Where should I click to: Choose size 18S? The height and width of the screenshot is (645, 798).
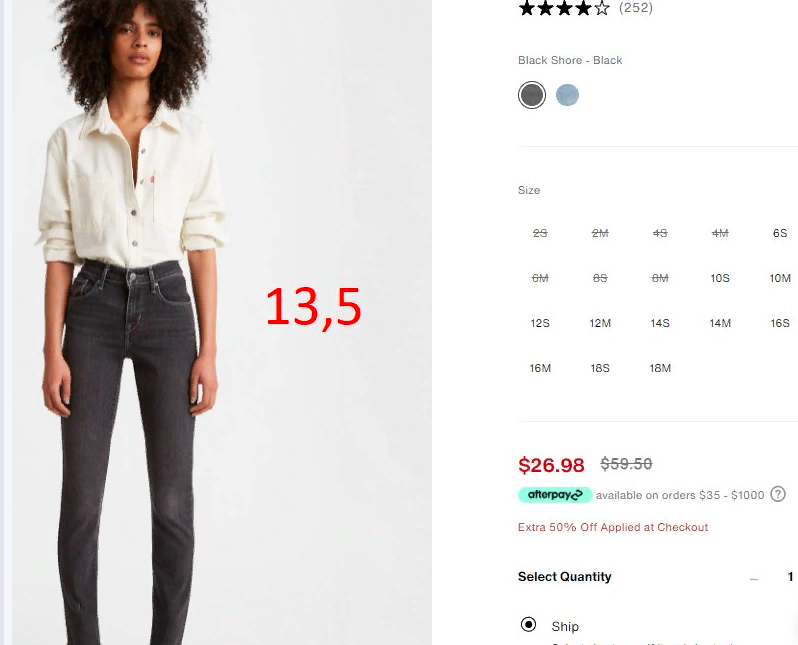(x=600, y=368)
